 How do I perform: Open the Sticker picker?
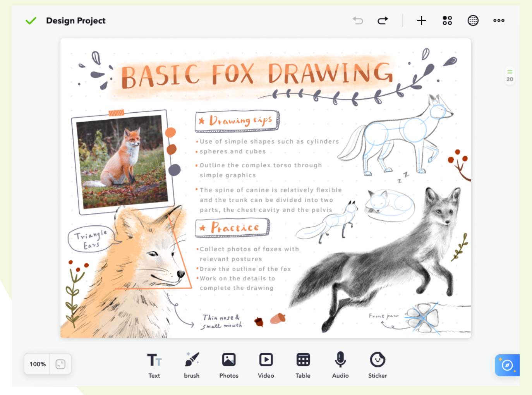[x=378, y=365]
